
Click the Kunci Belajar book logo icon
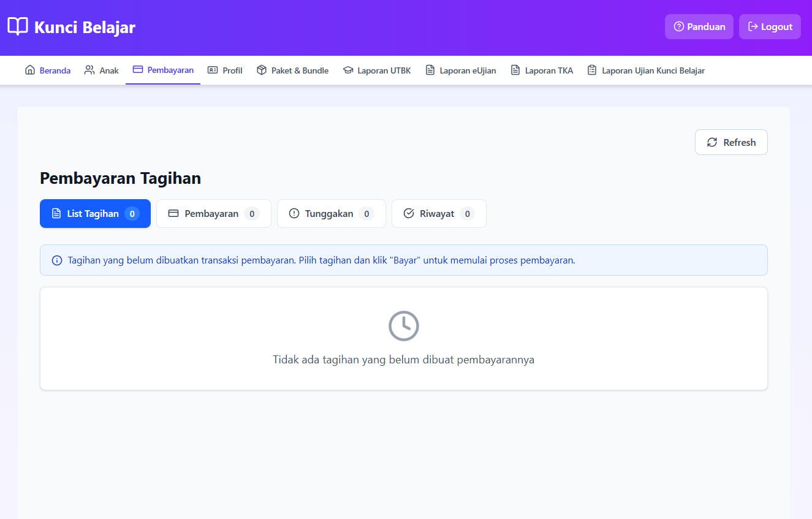coord(18,27)
